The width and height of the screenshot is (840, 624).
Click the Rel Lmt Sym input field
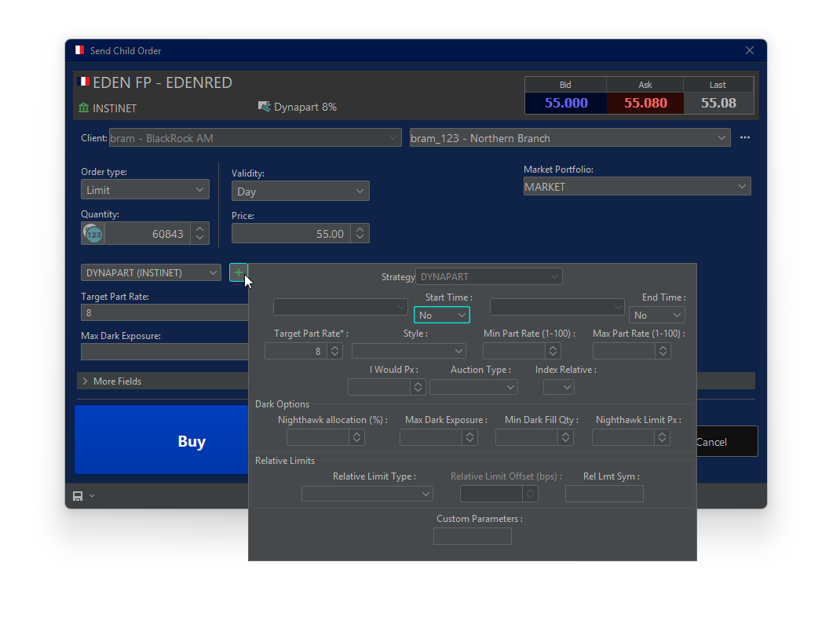pos(604,494)
